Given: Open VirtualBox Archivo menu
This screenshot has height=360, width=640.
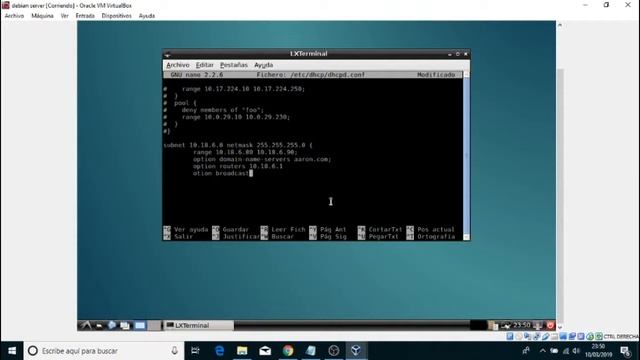Looking at the screenshot, I should click(x=14, y=16).
